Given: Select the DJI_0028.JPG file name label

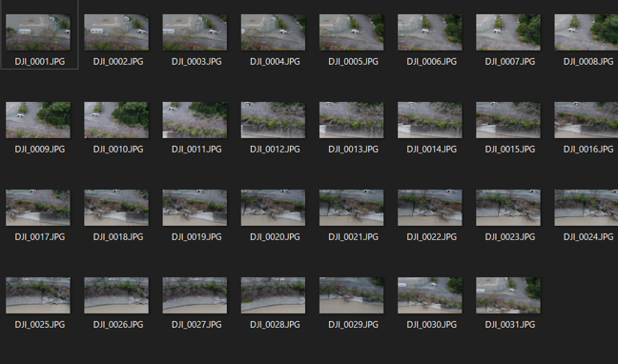Looking at the screenshot, I should [x=275, y=325].
